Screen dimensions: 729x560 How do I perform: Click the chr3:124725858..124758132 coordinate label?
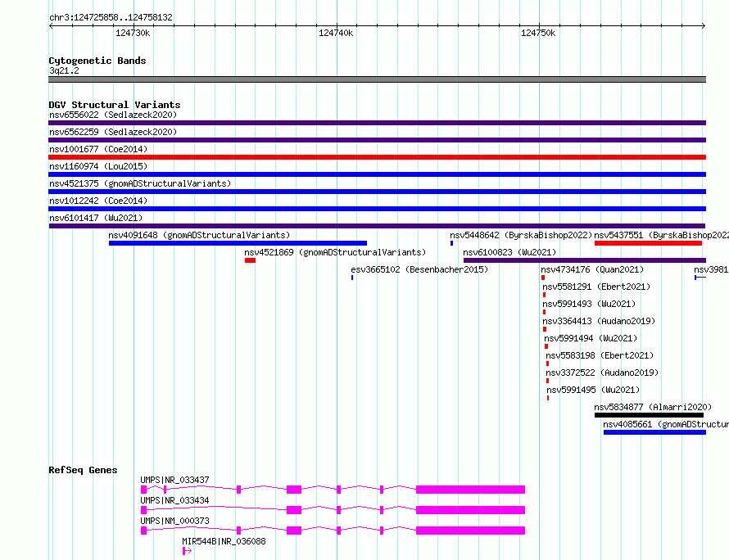[111, 18]
